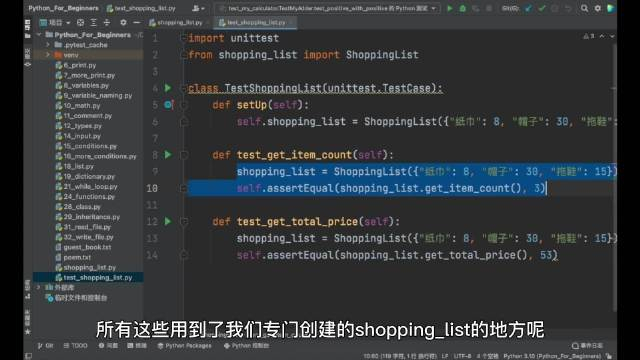The height and width of the screenshot is (360, 640).
Task: Fold the import block in gutter
Action: pyautogui.click(x=183, y=38)
